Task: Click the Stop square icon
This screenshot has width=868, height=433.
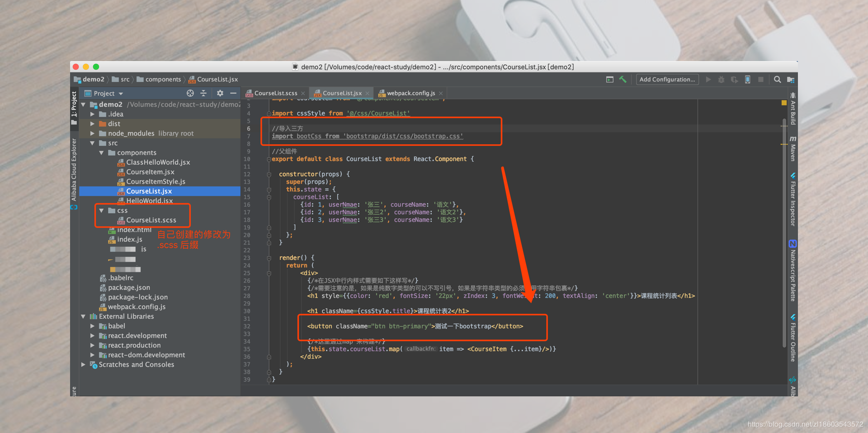Action: [x=761, y=80]
